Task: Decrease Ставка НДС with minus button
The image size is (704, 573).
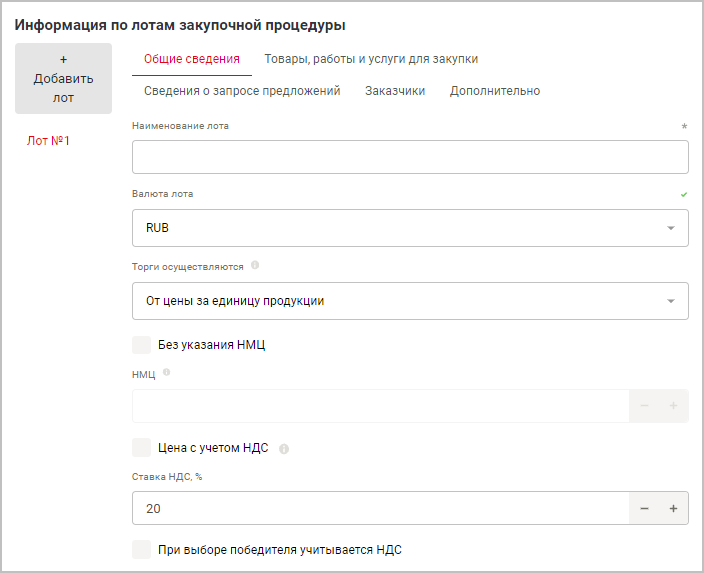Action: (x=644, y=509)
